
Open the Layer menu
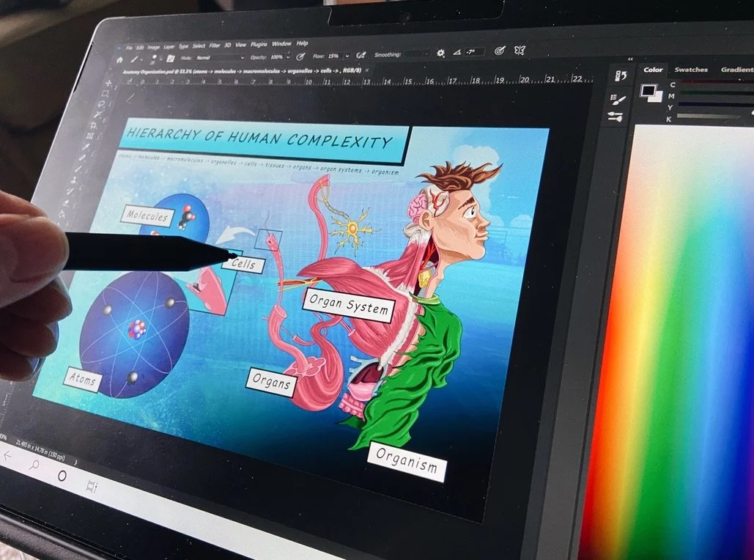click(x=169, y=47)
